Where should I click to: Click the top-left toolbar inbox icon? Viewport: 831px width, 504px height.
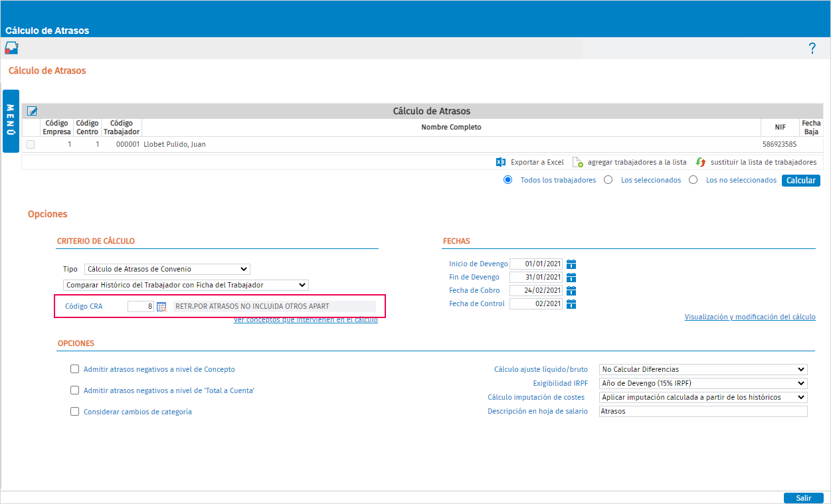click(11, 48)
